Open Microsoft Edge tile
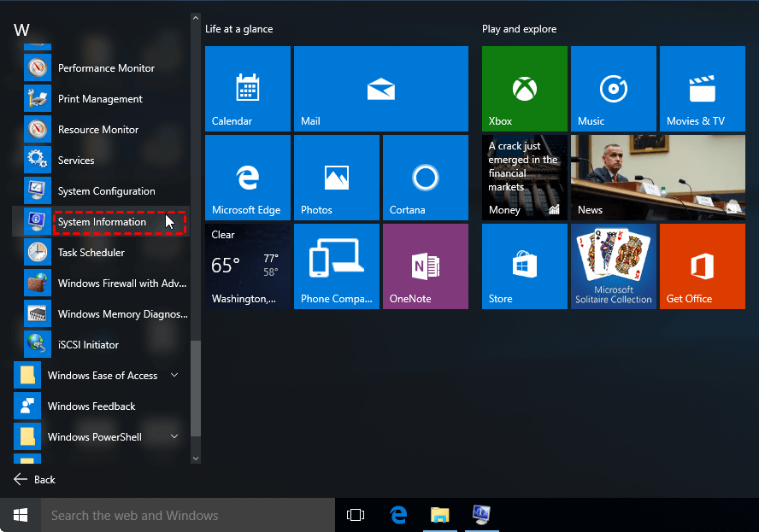 pos(248,177)
